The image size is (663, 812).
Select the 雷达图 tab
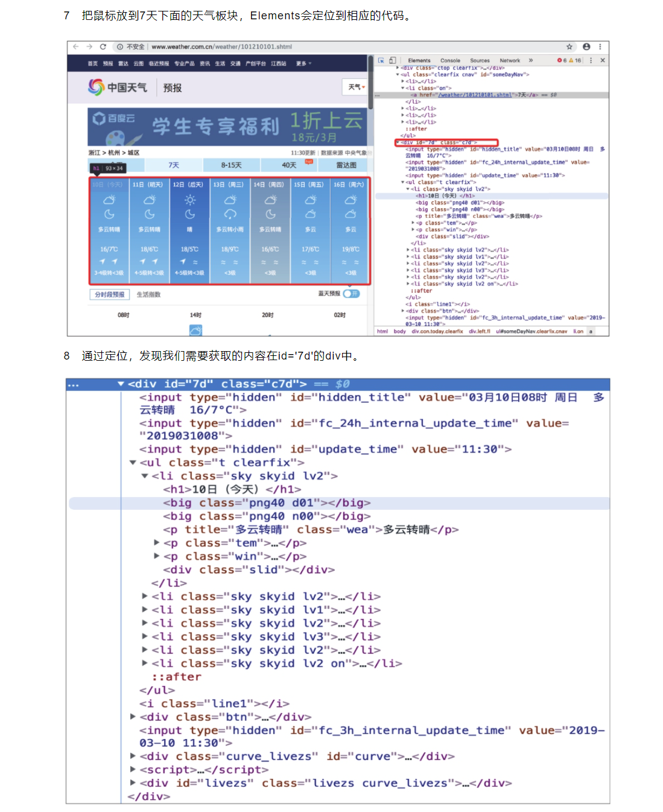(x=346, y=165)
